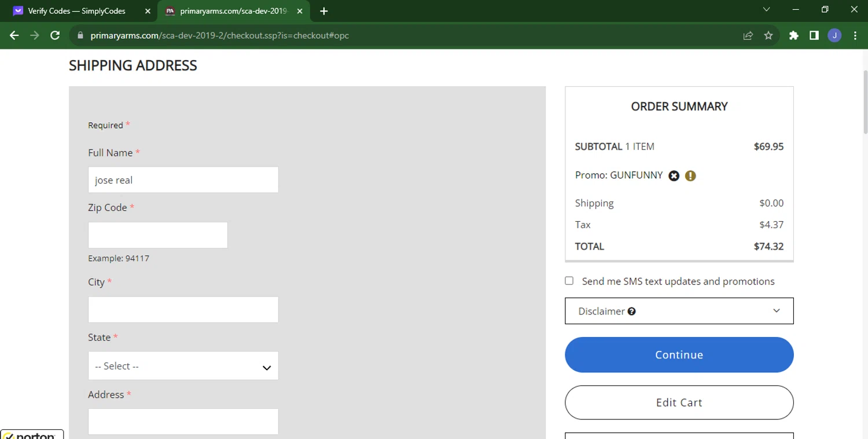868x439 pixels.
Task: Click the SHIPPING ADDRESS heading
Action: tap(133, 65)
